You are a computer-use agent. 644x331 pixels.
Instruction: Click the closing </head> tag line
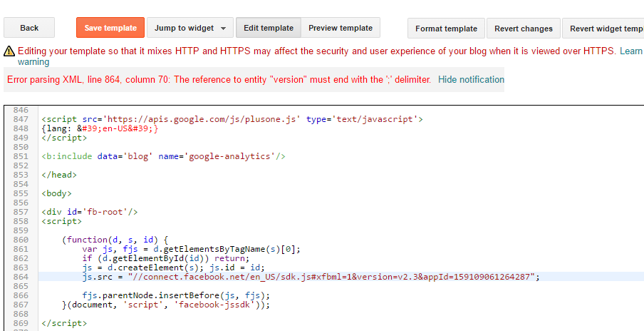click(x=59, y=175)
